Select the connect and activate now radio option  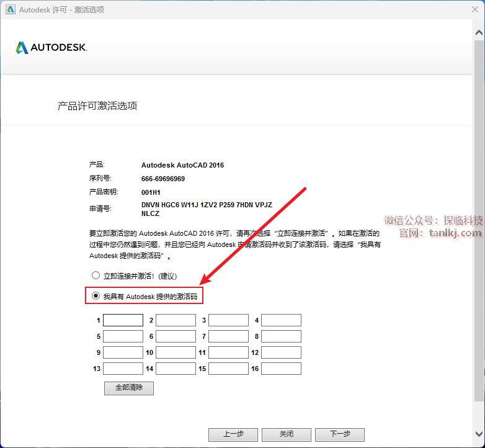(96, 276)
